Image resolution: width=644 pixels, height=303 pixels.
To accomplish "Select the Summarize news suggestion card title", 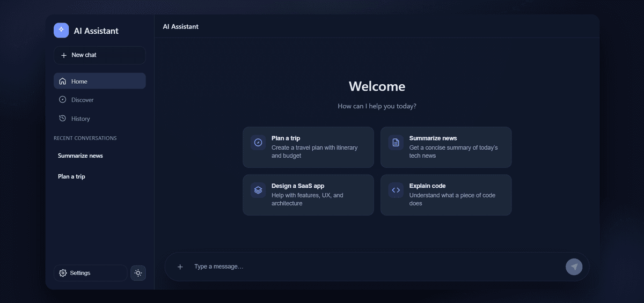I will [433, 138].
